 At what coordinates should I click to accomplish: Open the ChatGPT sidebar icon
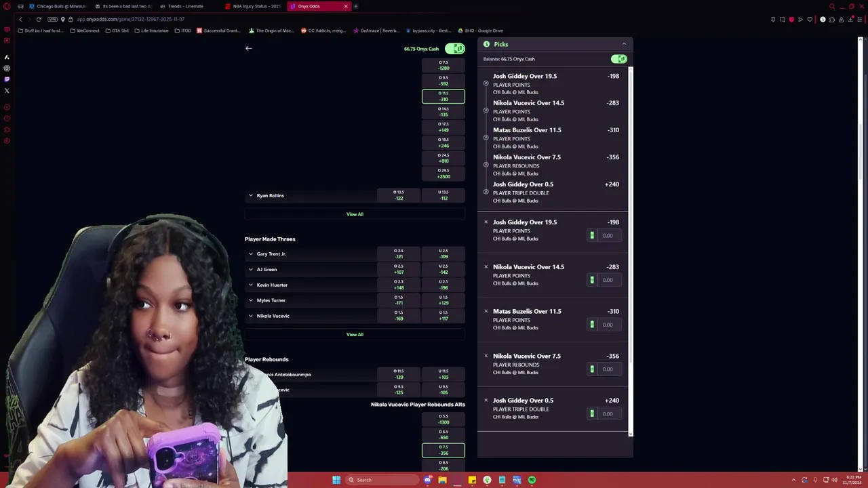7,68
